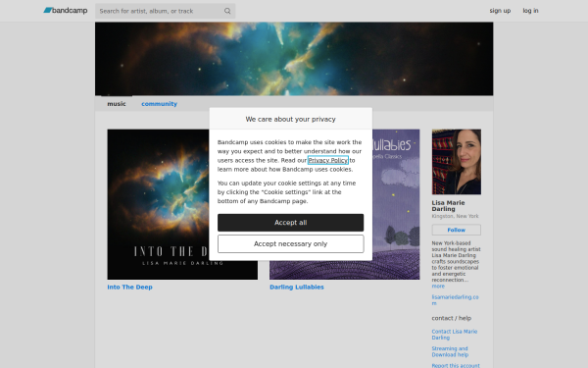
Task: Open the sign up link
Action: click(500, 11)
